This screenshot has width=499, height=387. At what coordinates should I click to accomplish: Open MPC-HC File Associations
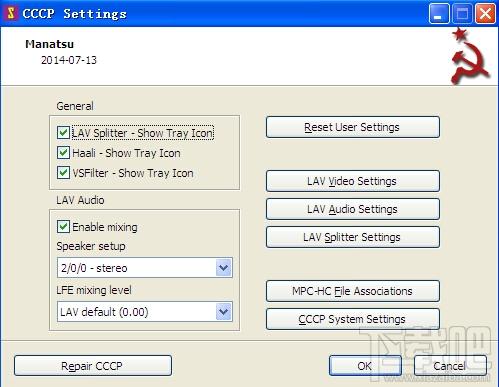click(x=353, y=291)
